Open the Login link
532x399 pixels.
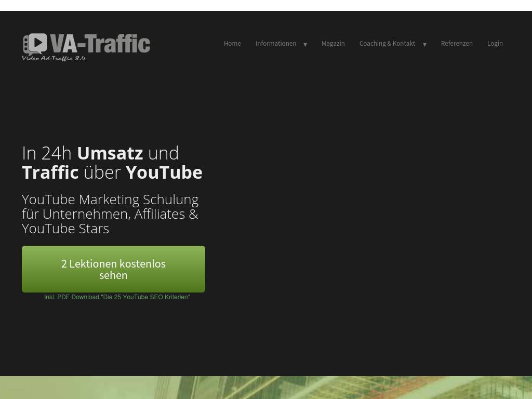click(x=495, y=44)
